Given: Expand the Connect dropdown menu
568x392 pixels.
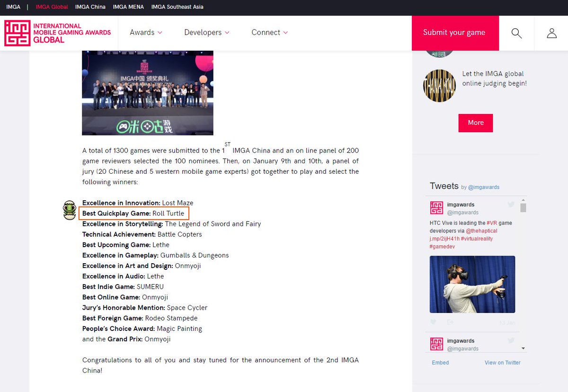Looking at the screenshot, I should [x=270, y=33].
